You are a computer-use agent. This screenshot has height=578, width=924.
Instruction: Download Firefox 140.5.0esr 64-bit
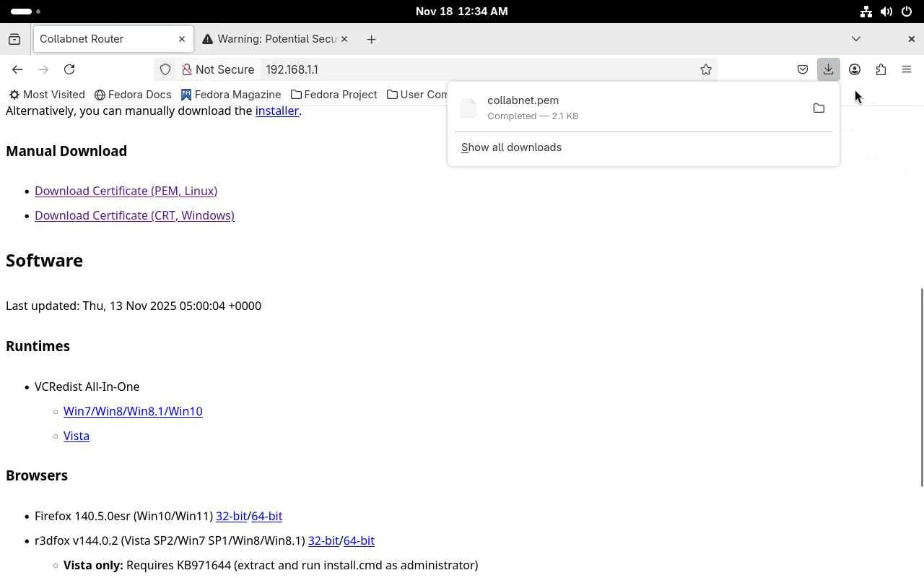click(x=266, y=516)
